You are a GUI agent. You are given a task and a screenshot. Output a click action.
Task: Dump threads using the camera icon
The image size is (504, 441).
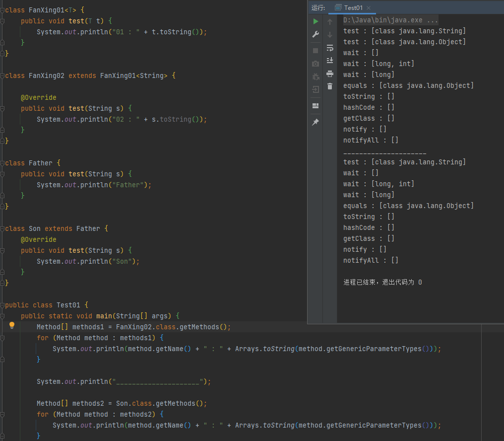point(315,64)
